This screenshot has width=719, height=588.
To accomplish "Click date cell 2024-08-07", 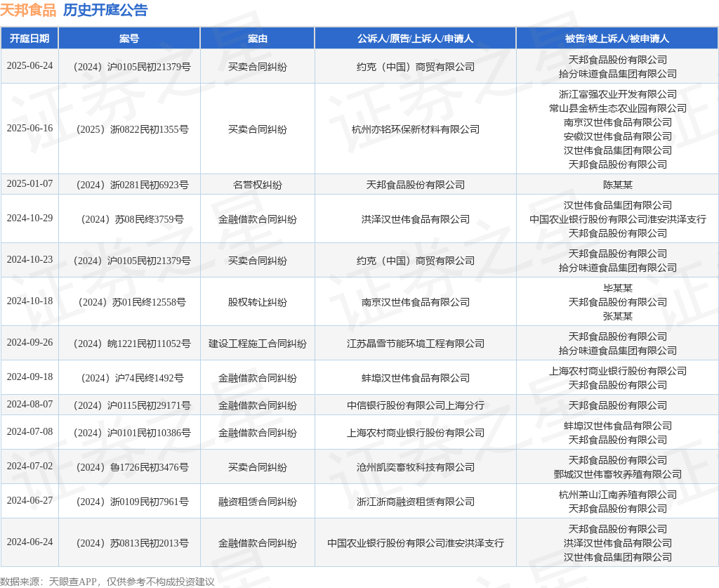I will pos(29,404).
